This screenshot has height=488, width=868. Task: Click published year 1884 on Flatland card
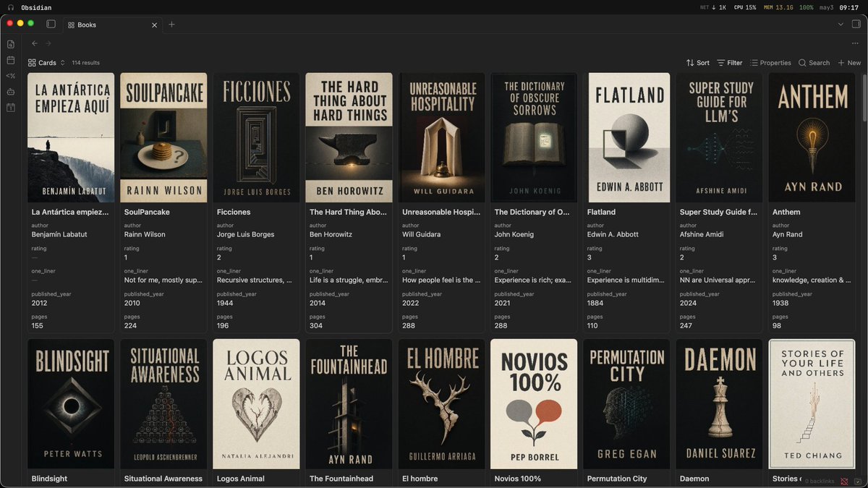(x=595, y=303)
